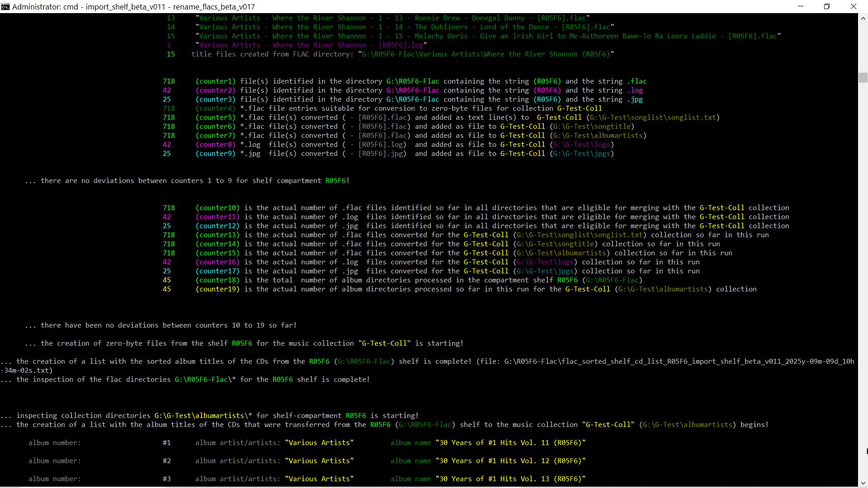Click album name '30 Years of #1 Hits Vol. 11 (R05F6)'

pos(510,443)
